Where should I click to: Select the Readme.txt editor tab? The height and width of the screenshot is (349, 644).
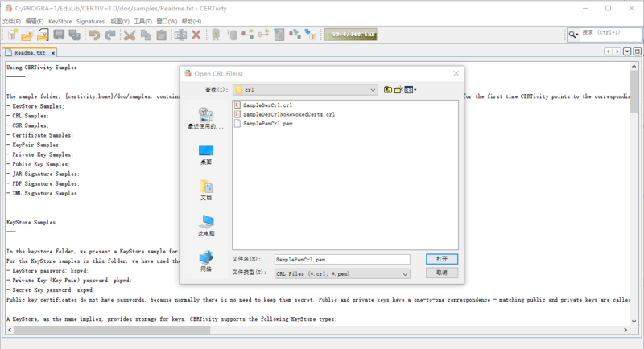pos(30,52)
